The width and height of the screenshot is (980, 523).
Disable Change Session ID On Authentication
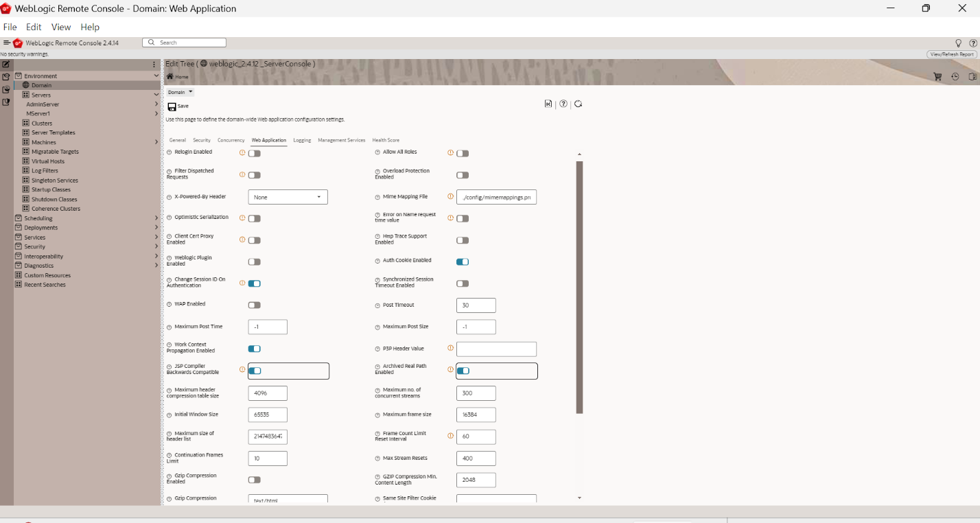(x=254, y=283)
